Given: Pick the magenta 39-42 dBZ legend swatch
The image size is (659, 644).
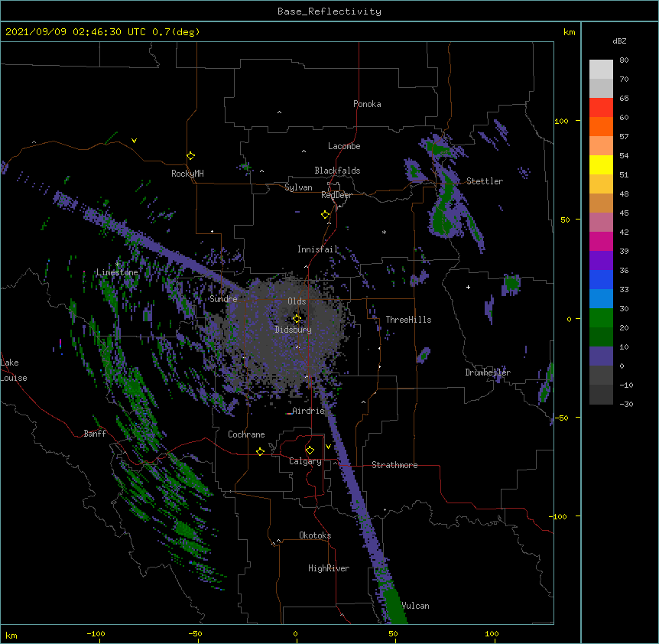Looking at the screenshot, I should click(x=601, y=241).
